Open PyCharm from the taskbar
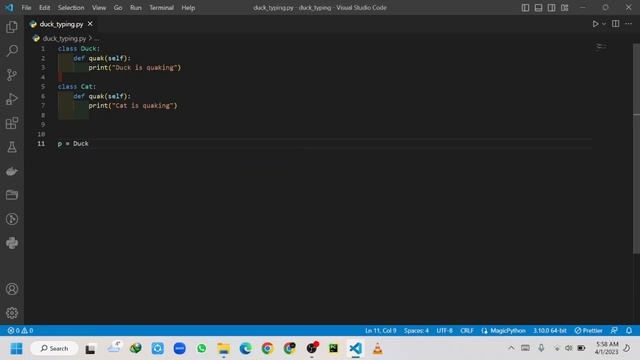 tap(333, 349)
